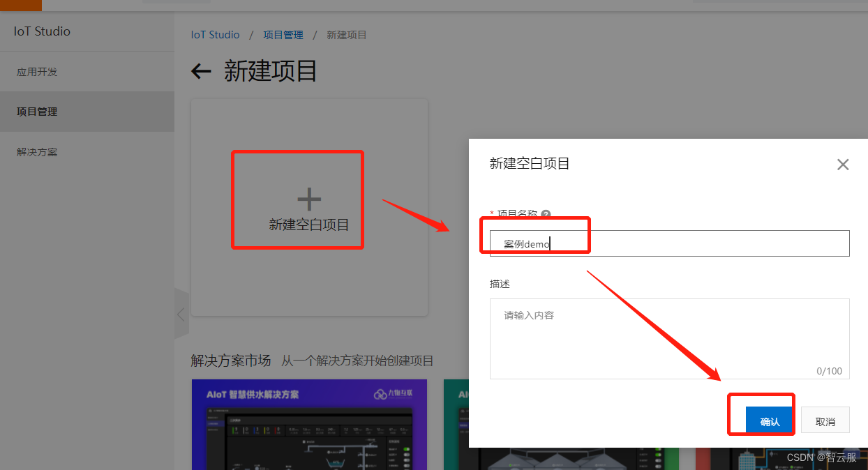Open the AIoT 智慧供水解决方案 thumbnail
Viewport: 868px width, 470px height.
308,425
